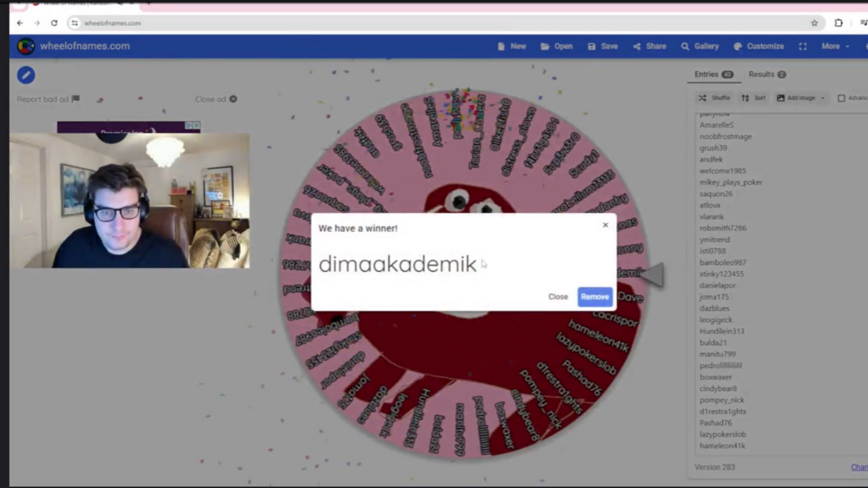Click entry 'welcome1985' in the list
Screen dimensions: 868x488
click(722, 170)
